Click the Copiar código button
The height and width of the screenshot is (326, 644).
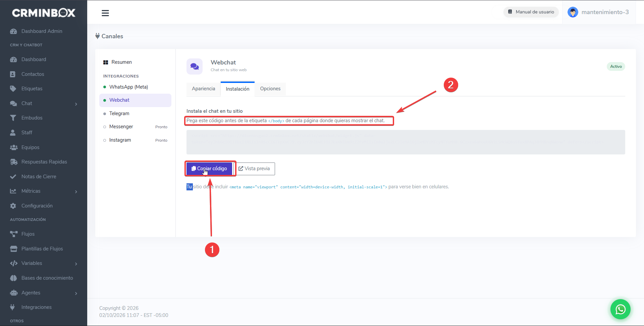[209, 169]
